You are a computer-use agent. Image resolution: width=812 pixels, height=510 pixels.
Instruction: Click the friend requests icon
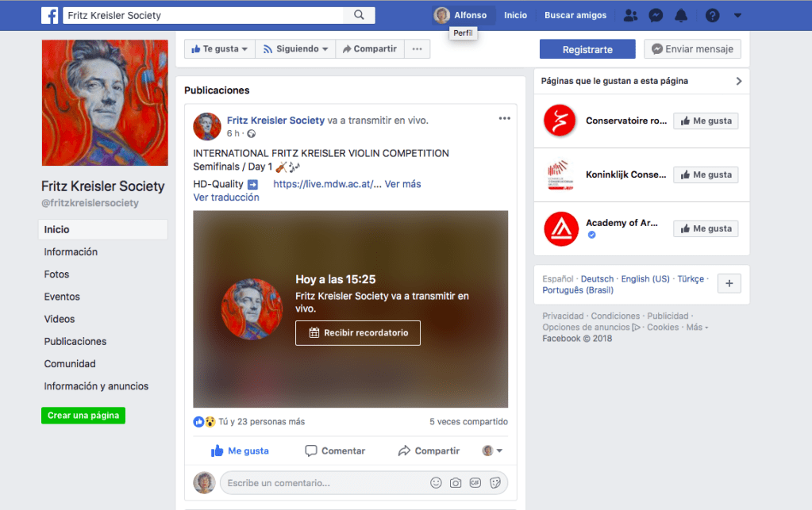click(630, 15)
